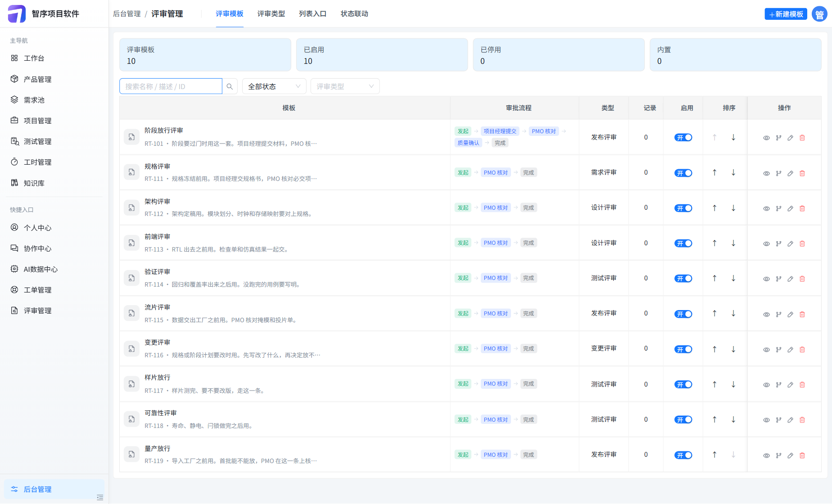
Task: Edit 验证评审 with the pencil icon
Action: (x=790, y=279)
